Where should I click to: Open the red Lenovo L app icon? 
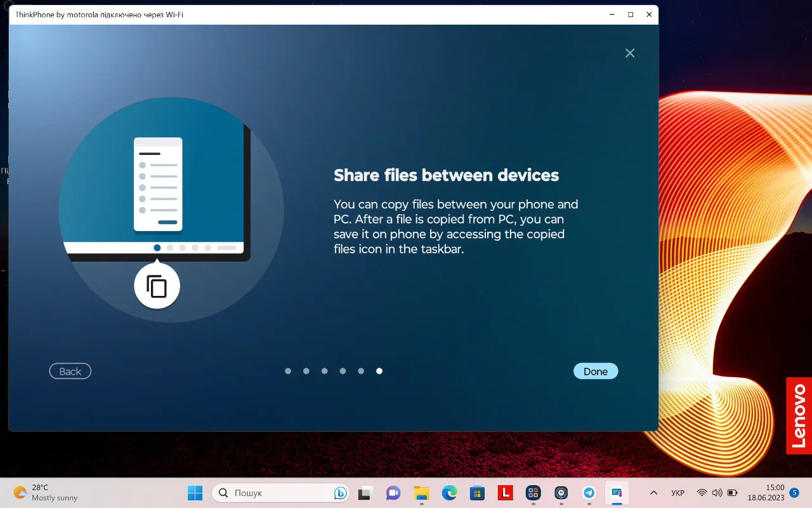505,493
